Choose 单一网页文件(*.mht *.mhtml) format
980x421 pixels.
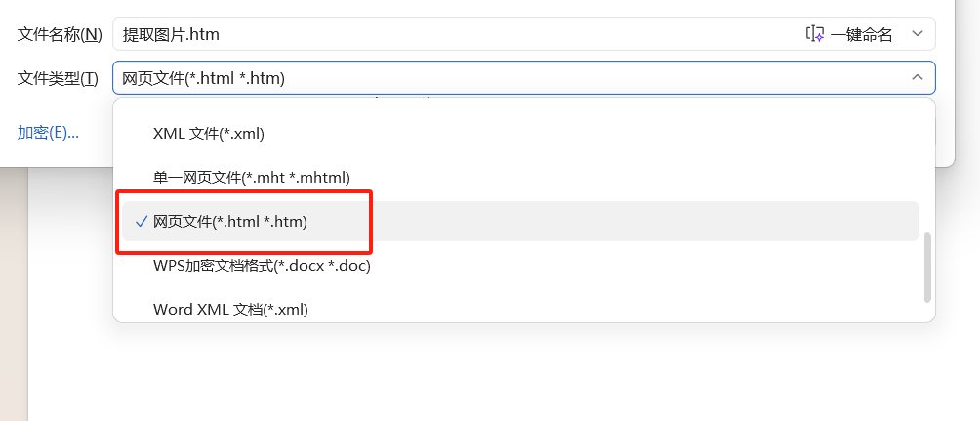click(251, 177)
